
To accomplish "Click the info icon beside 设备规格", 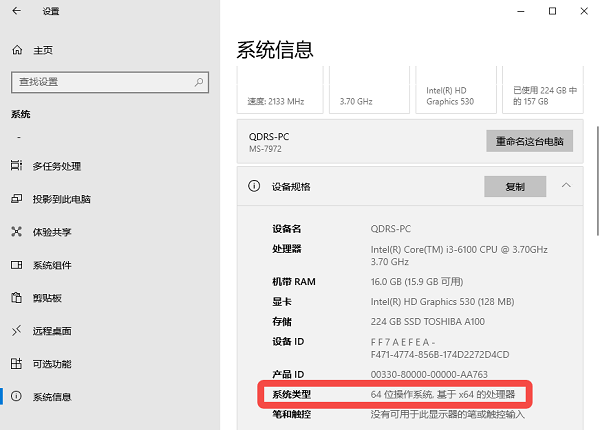I will [x=254, y=186].
